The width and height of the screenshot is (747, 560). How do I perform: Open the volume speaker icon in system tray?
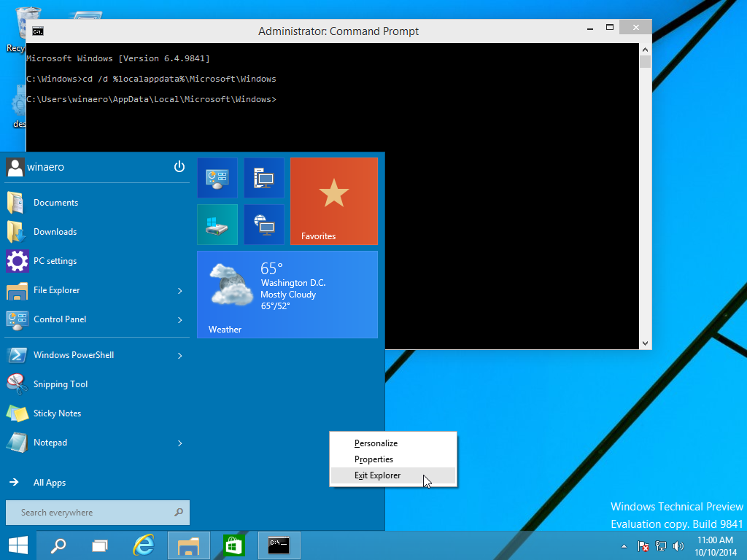tap(678, 545)
